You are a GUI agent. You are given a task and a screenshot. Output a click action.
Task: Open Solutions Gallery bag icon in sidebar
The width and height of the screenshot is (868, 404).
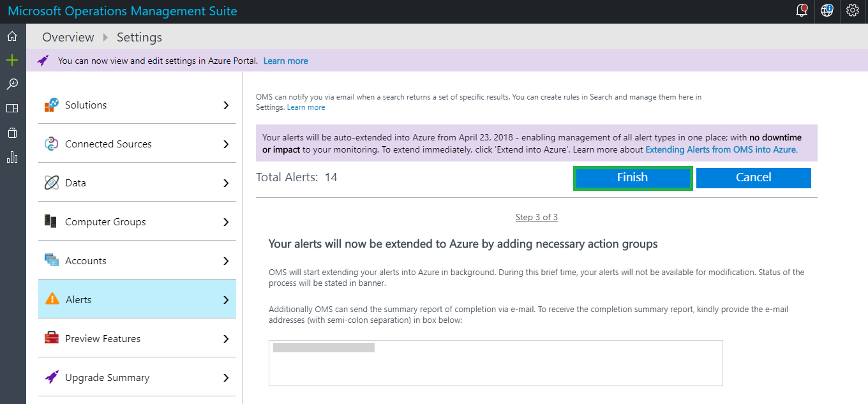[x=12, y=133]
